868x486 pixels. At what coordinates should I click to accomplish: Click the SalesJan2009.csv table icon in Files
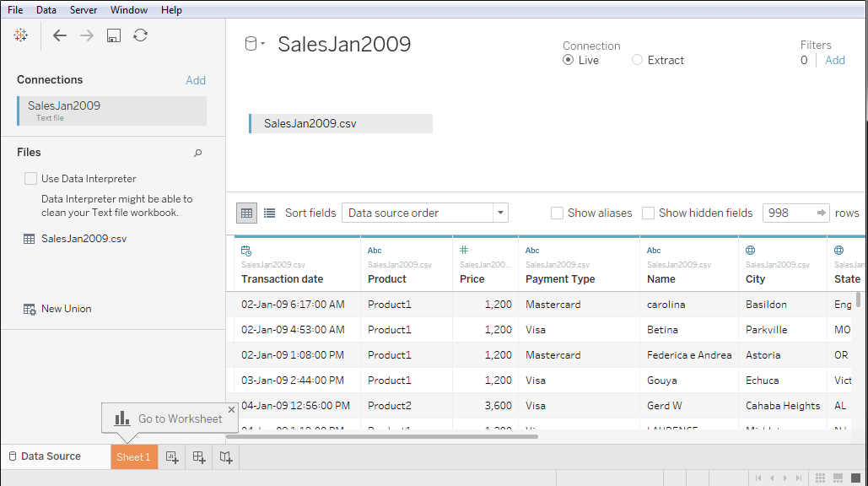30,239
